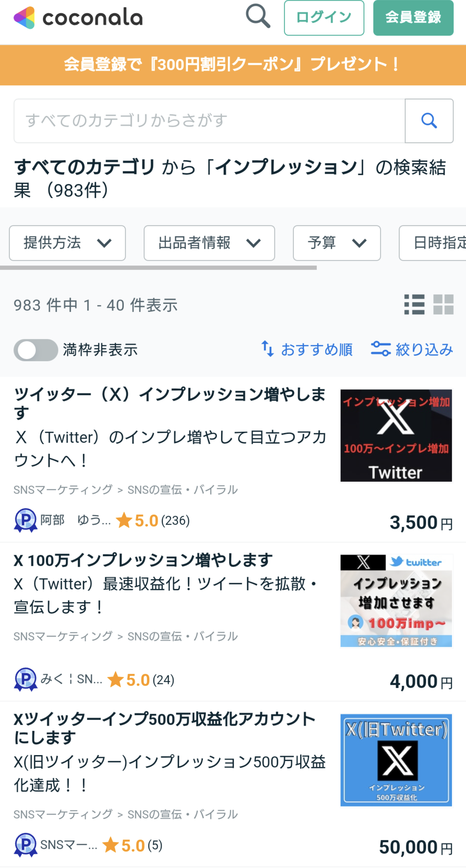Toggle the 満枠非表示 switch

click(x=36, y=350)
